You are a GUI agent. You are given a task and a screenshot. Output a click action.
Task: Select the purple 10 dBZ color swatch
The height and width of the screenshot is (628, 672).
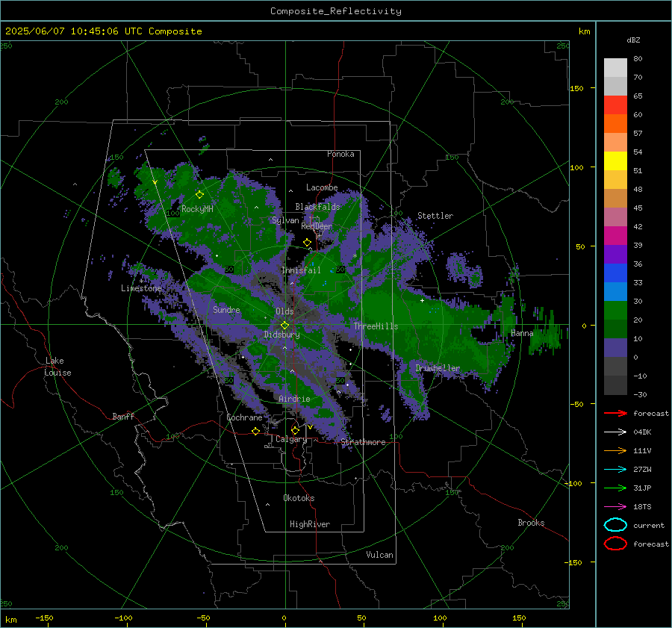(x=615, y=347)
